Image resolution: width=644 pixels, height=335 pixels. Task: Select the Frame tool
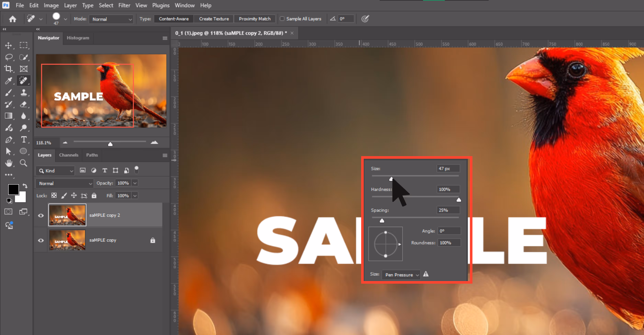[x=24, y=69]
